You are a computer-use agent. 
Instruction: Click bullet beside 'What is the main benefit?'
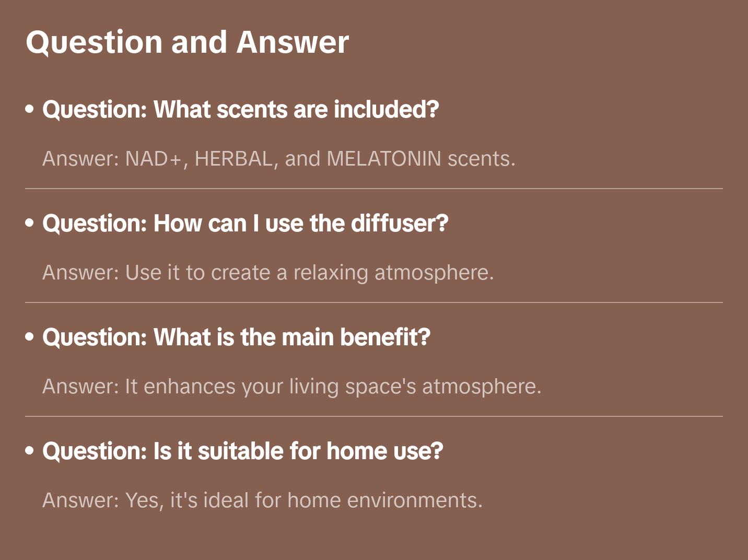(x=30, y=337)
